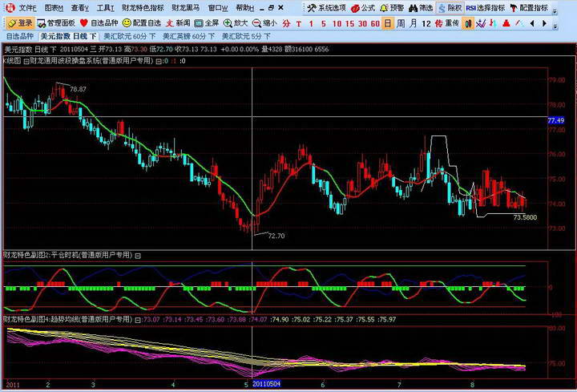
Task: Select the 30-minute period
Action: 362,23
